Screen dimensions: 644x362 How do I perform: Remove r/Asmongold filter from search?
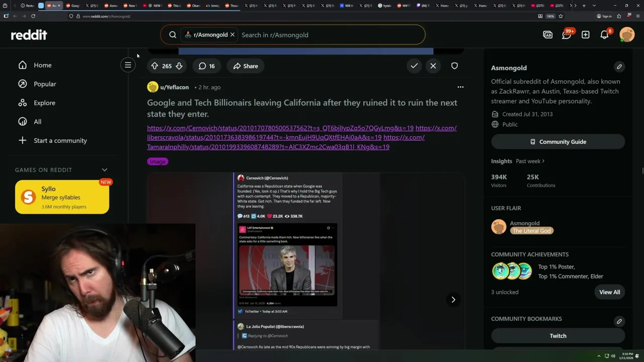[232, 35]
